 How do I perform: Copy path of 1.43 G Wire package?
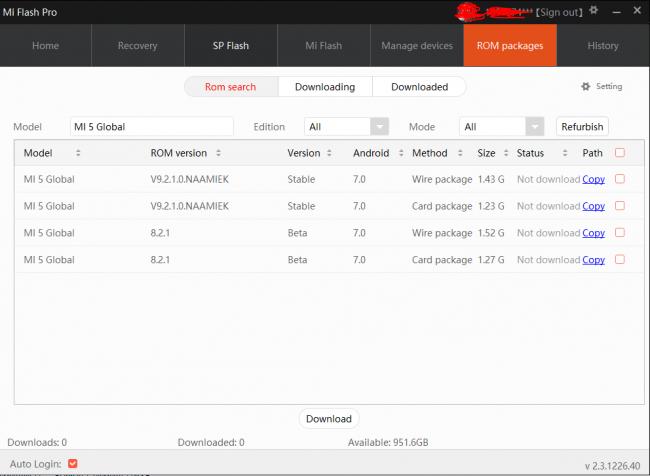pyautogui.click(x=594, y=179)
